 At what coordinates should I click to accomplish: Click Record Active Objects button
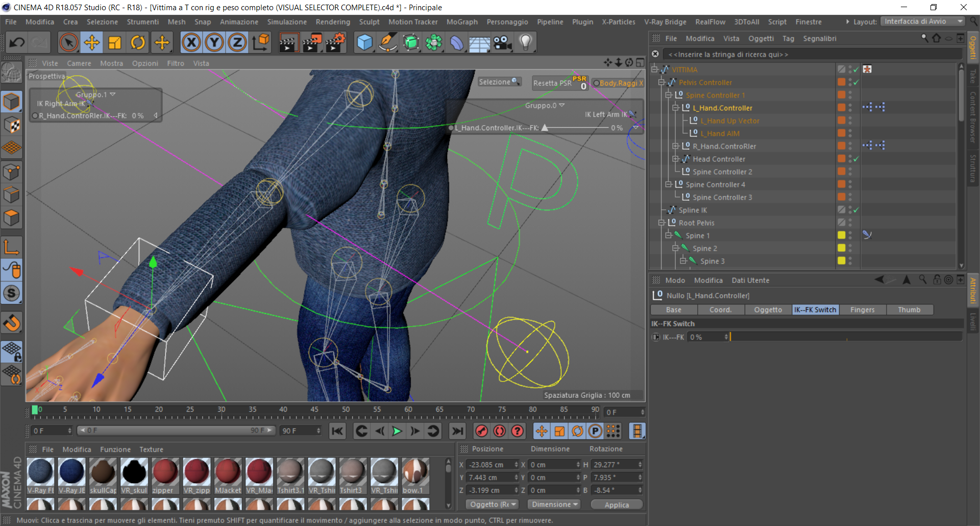point(481,431)
